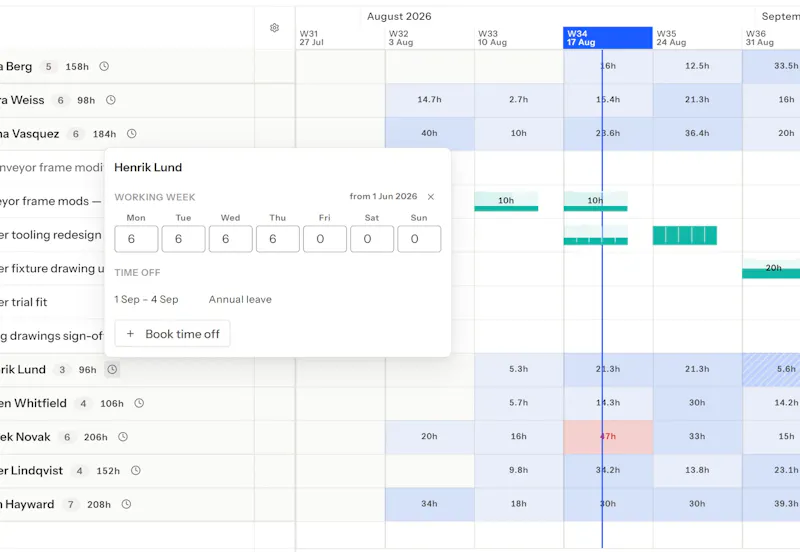The height and width of the screenshot is (552, 800).
Task: Select the W32 3 Aug week header
Action: point(430,38)
